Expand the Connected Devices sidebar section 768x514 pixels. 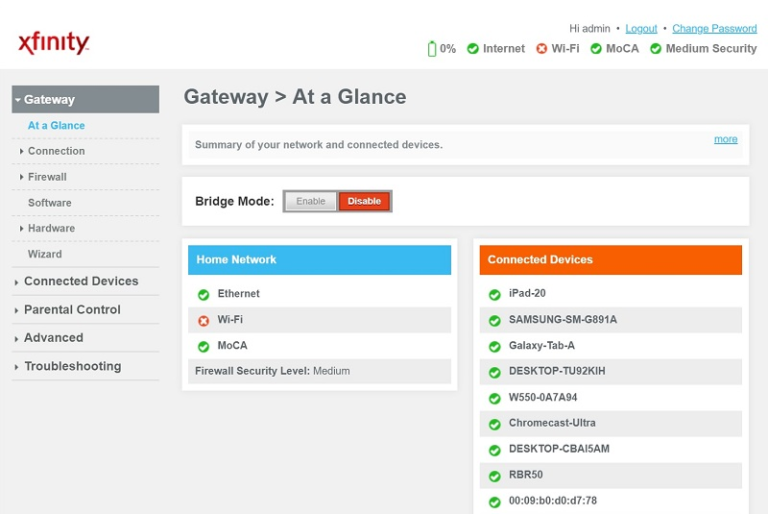pos(81,281)
